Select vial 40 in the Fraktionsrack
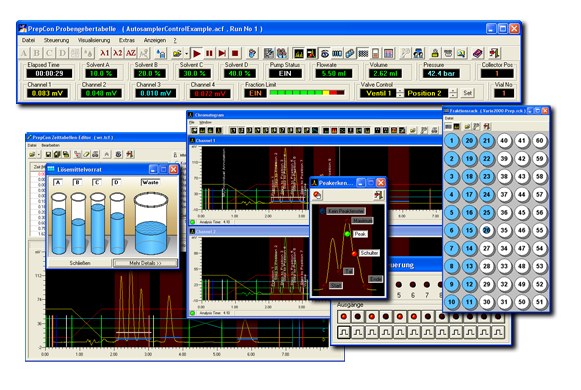 tap(504, 141)
